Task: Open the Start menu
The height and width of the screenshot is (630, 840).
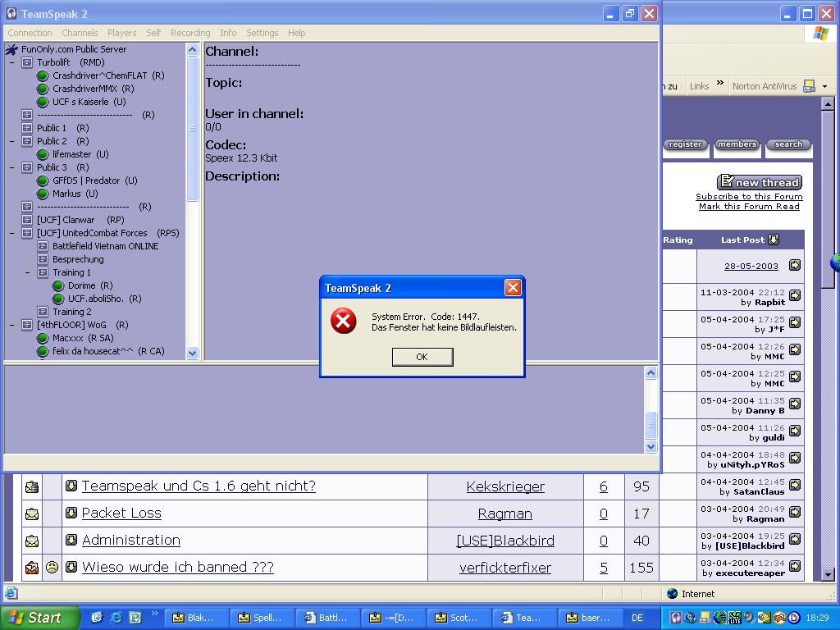Action: (x=39, y=618)
